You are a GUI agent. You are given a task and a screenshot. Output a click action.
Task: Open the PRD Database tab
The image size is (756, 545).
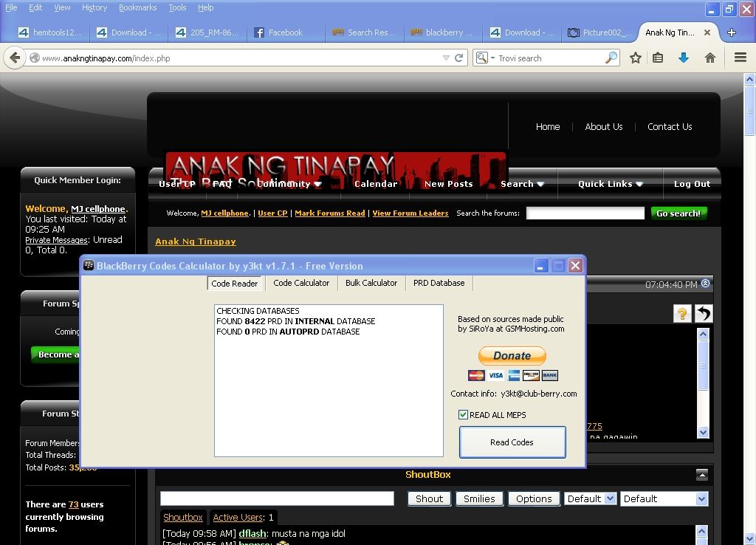pos(439,283)
